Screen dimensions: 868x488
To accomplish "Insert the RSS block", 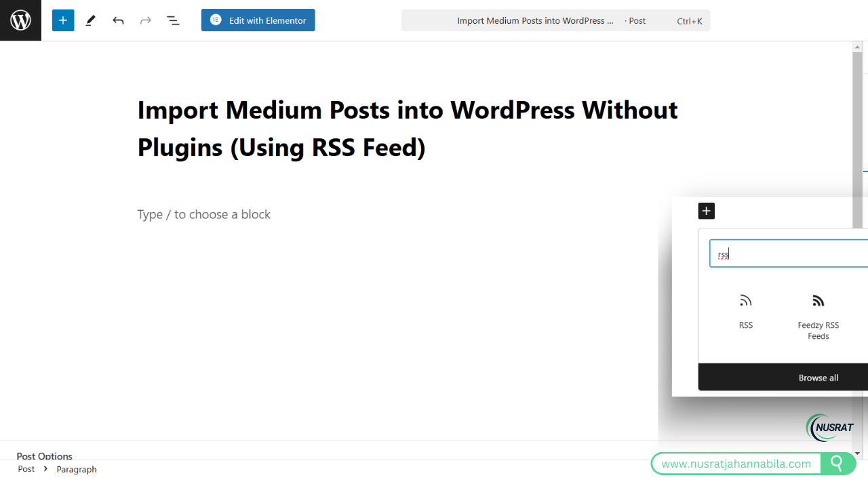I will 745,310.
